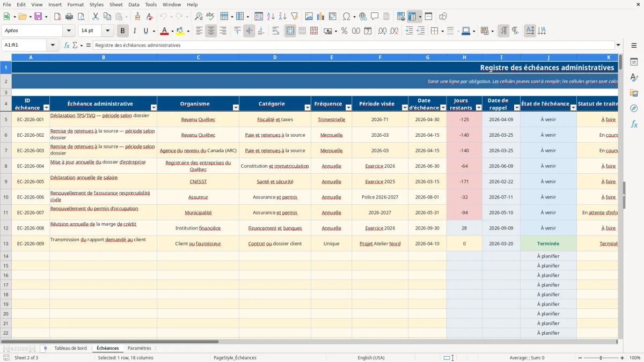Open the Data menu
Viewport: 644px width, 362px height.
(x=134, y=4)
